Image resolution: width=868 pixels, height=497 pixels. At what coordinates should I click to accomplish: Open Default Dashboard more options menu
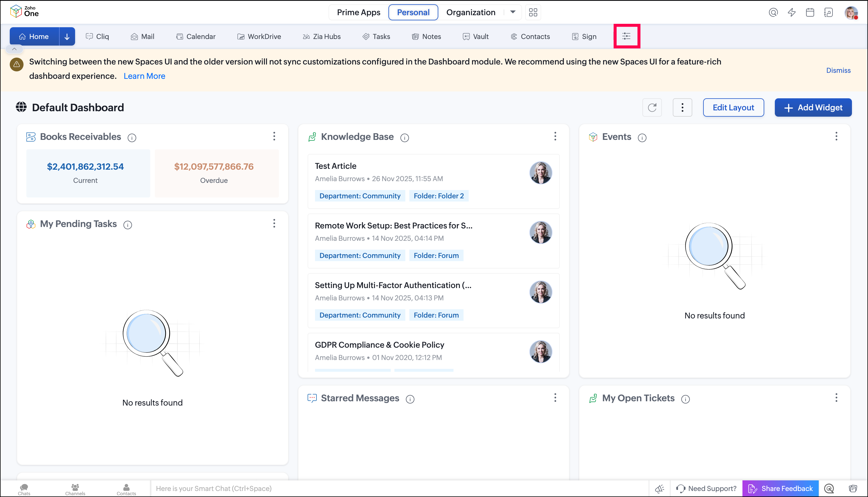[x=682, y=107]
